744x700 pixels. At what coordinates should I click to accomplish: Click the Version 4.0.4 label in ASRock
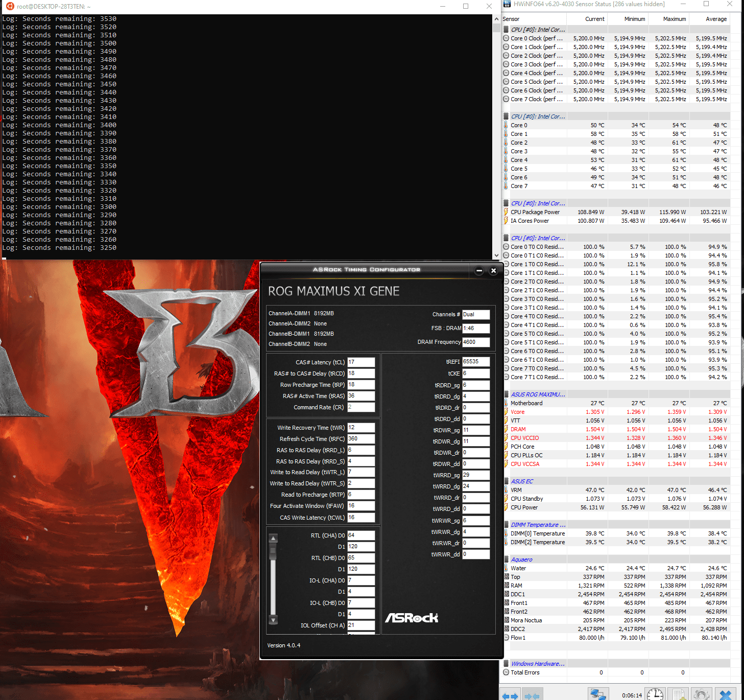pyautogui.click(x=284, y=645)
